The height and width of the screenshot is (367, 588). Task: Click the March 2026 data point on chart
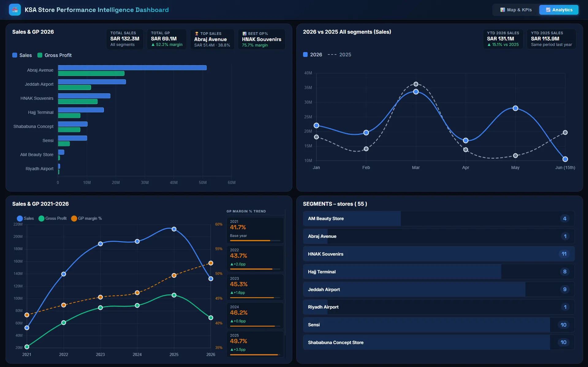pyautogui.click(x=416, y=92)
